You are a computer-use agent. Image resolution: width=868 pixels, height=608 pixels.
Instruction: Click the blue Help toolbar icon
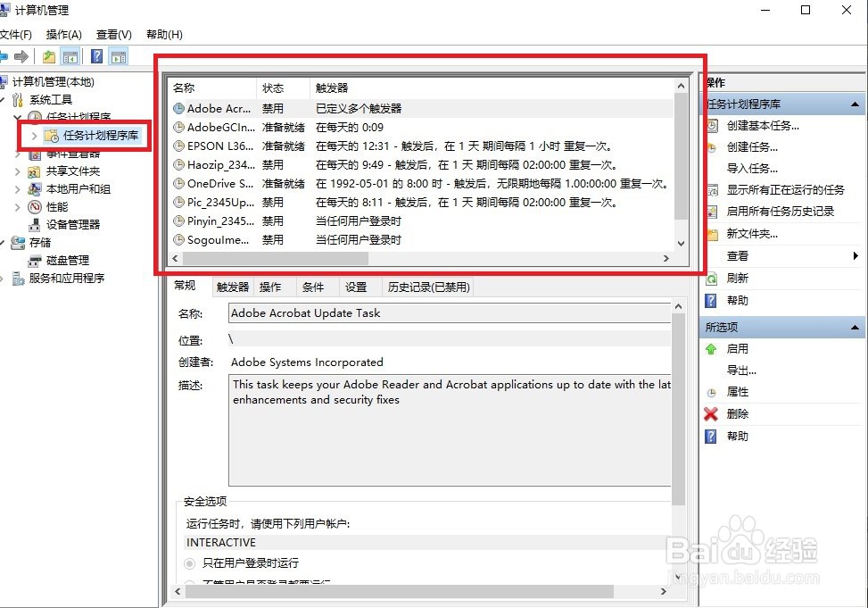(x=96, y=56)
